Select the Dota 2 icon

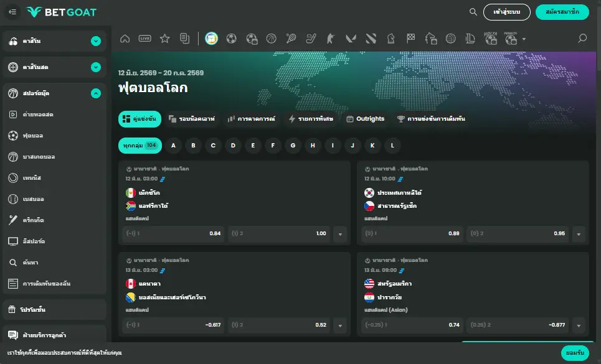(371, 39)
